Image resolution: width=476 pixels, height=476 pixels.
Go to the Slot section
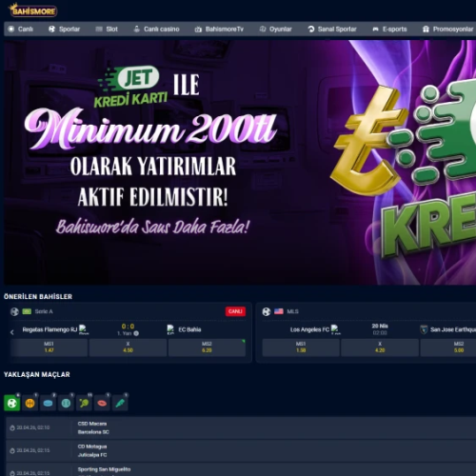[107, 30]
